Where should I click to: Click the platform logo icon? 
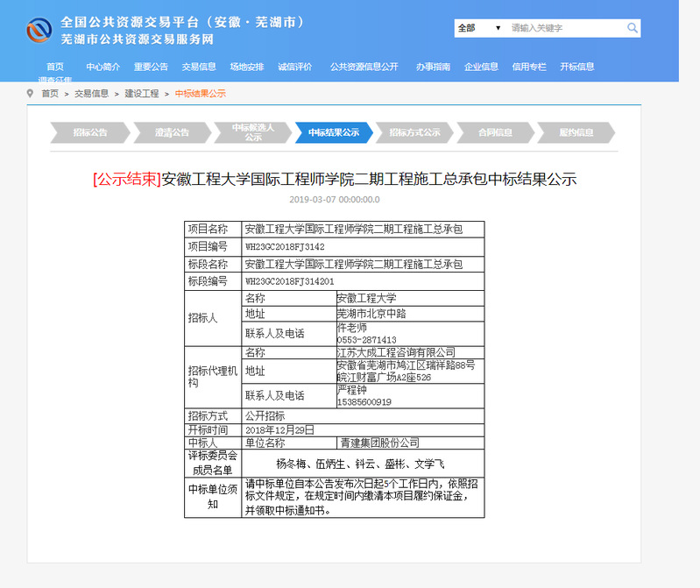[x=39, y=30]
